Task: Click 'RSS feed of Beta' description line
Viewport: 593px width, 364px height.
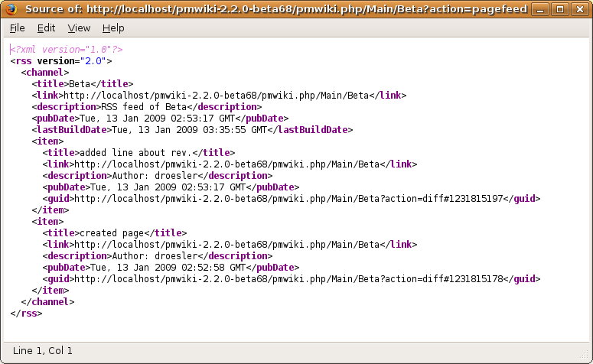Action: click(147, 106)
